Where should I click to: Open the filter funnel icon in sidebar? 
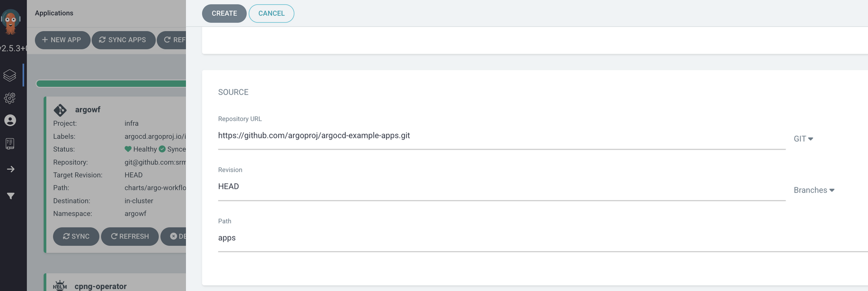pos(11,196)
